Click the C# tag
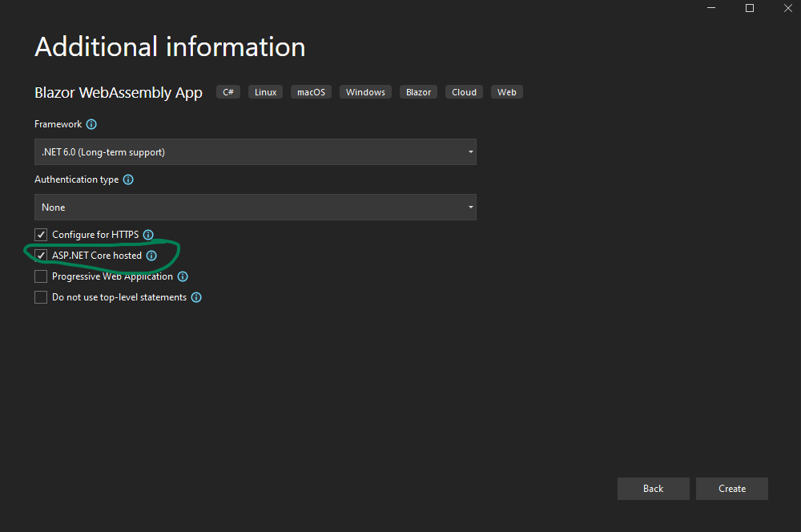This screenshot has width=801, height=532. coord(228,92)
